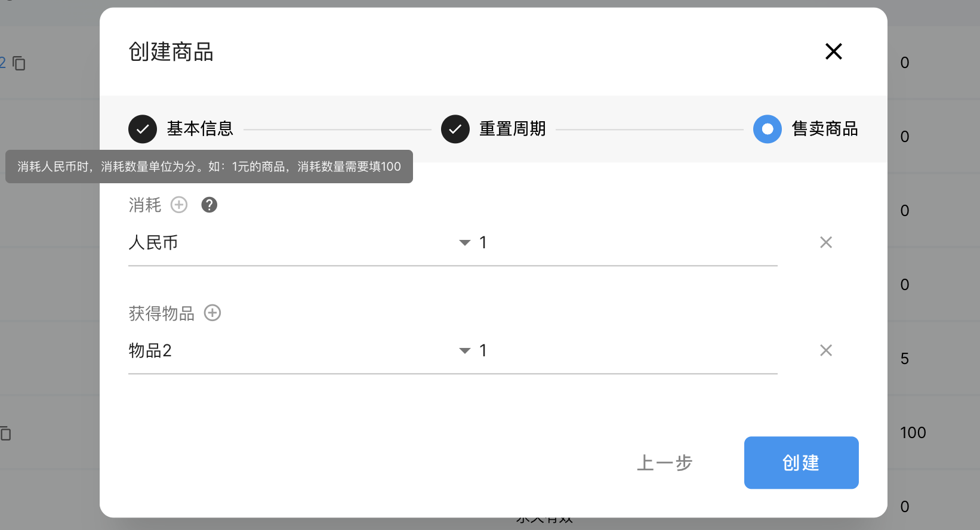Click the checkmark circle beside 重置周期
Image resolution: width=980 pixels, height=530 pixels.
pos(455,129)
